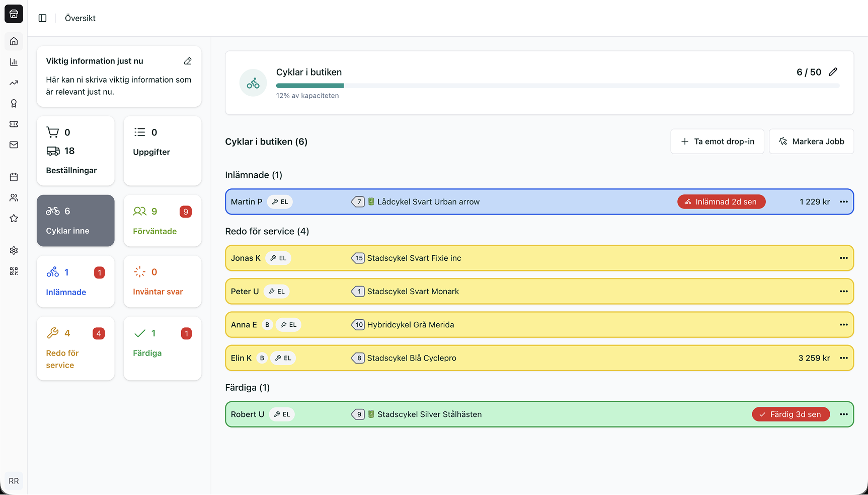
Task: Open the trending graph sidebar icon
Action: [14, 83]
